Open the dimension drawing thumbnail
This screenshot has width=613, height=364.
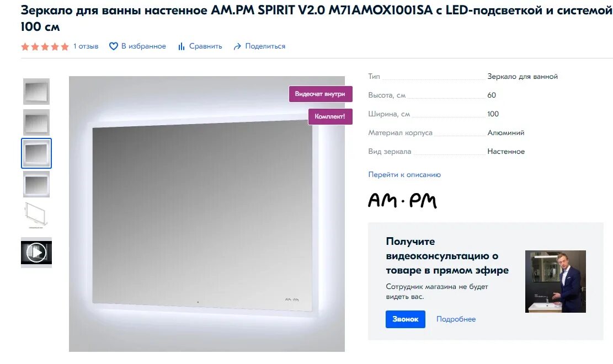point(36,215)
